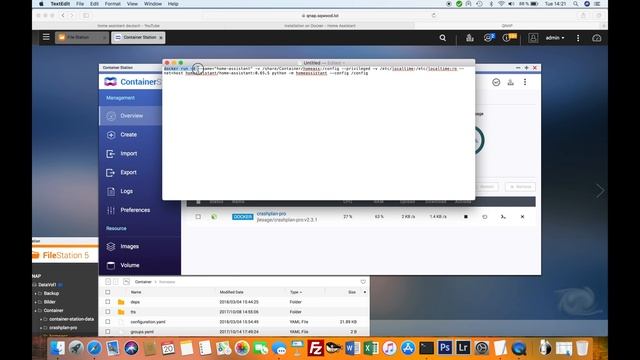Open Container Station three-dots options menu
The height and width of the screenshot is (360, 640).
pyautogui.click(x=525, y=82)
